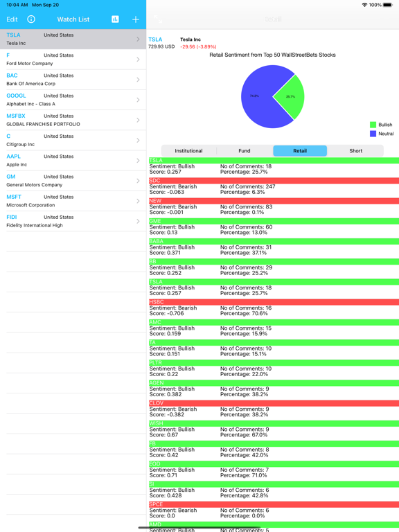Viewport: 399px width, 532px height.
Task: Select the PLTR green sentiment bar
Action: [x=274, y=363]
